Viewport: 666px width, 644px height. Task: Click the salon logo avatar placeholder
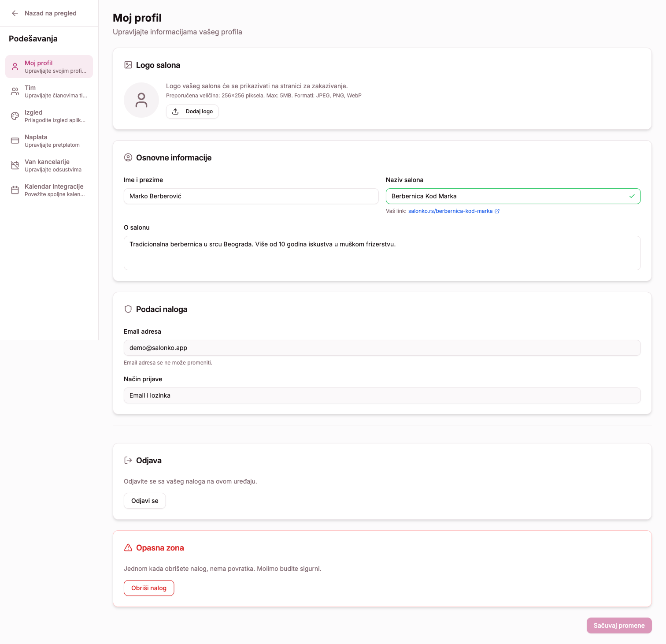[x=141, y=100]
